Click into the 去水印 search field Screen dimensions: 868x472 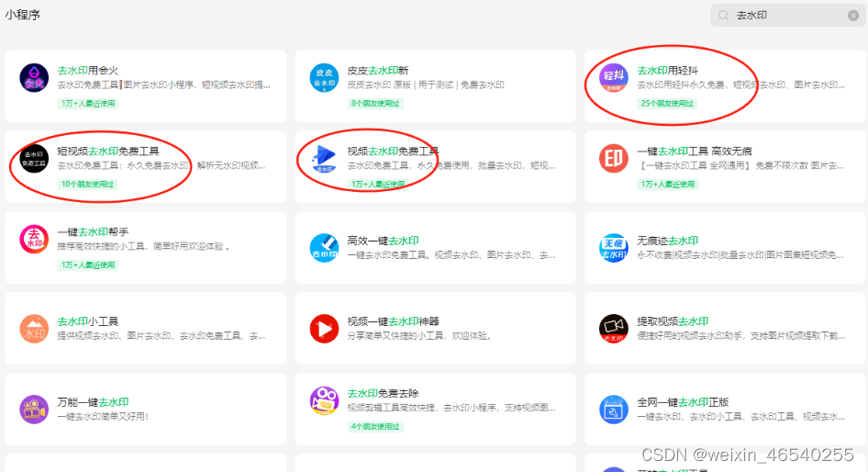pos(788,16)
